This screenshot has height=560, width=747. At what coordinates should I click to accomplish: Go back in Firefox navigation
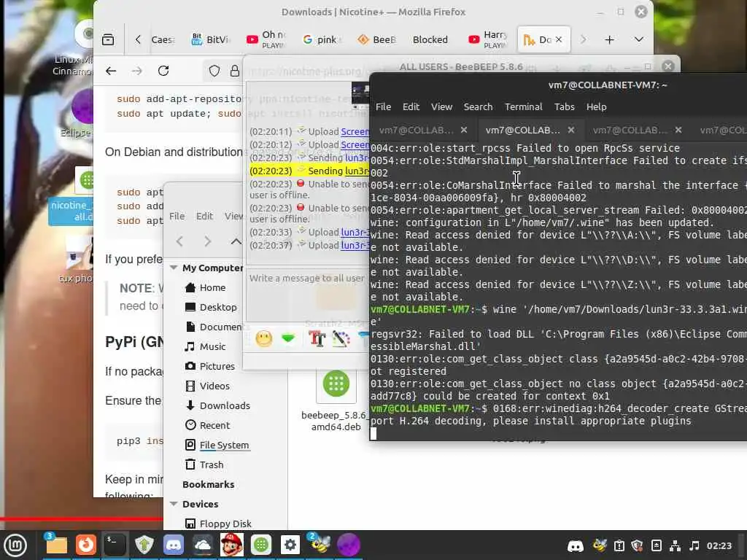tap(111, 71)
